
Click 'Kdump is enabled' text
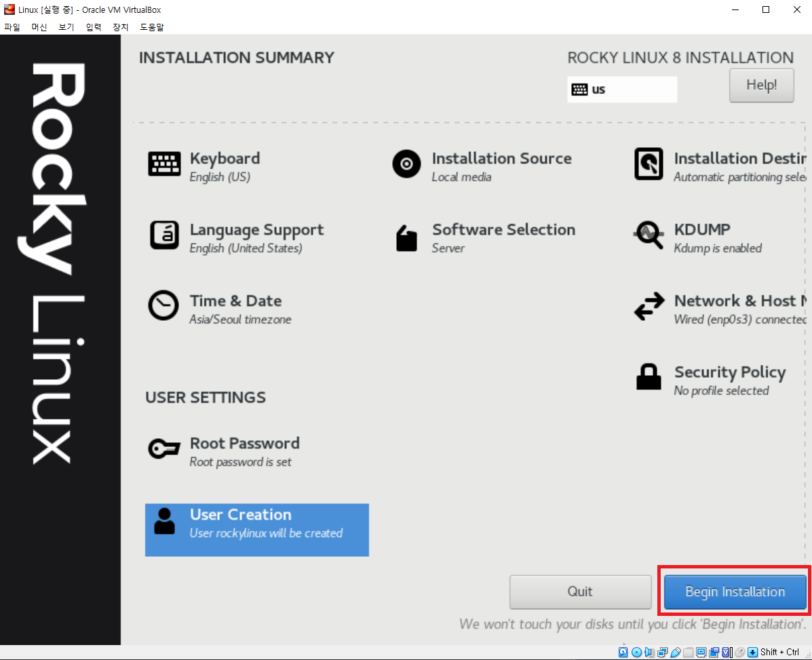(x=718, y=248)
